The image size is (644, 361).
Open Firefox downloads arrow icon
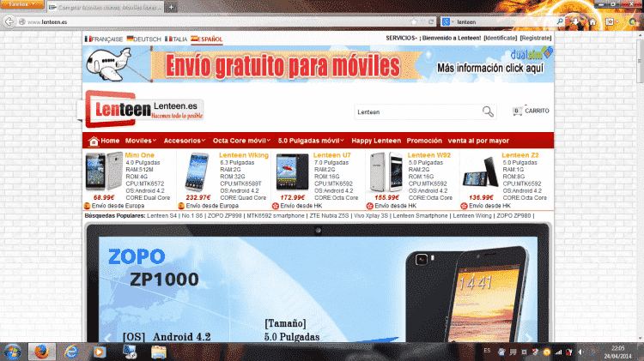click(576, 21)
